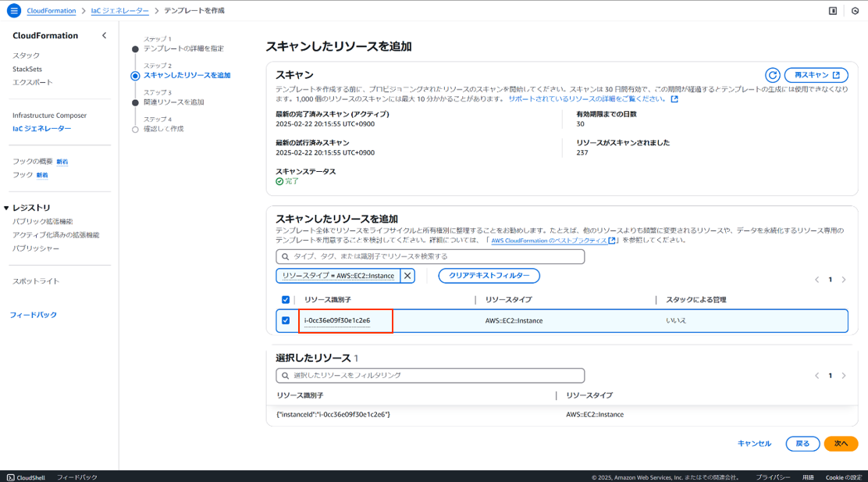Viewport: 868px width, 482px height.
Task: Collapse the CloudFormation sidebar with chevron
Action: [102, 35]
